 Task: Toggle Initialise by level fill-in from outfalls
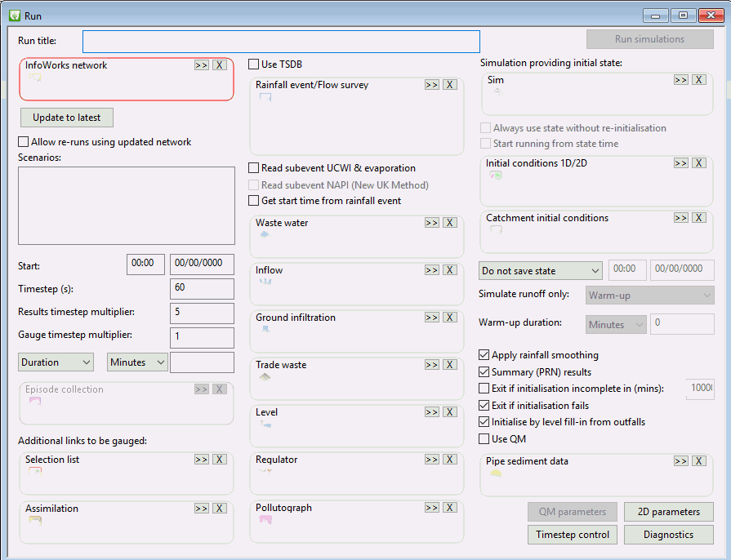tap(484, 422)
